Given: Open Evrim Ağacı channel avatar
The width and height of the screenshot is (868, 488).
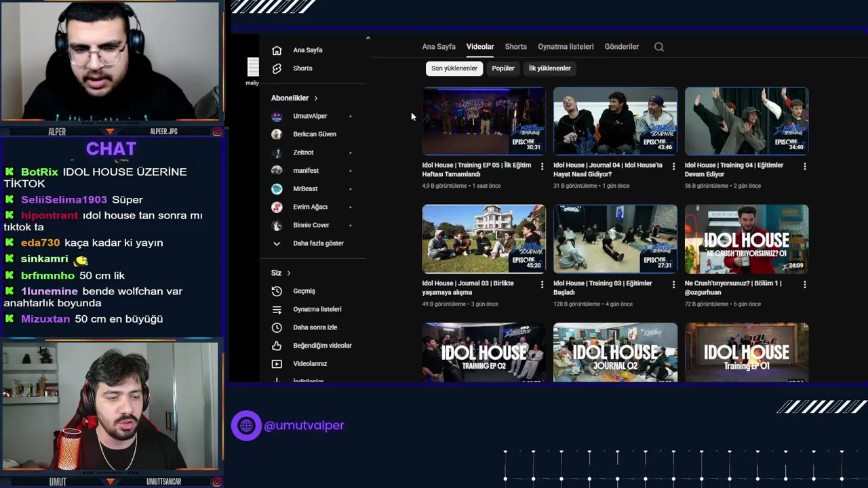Looking at the screenshot, I should pyautogui.click(x=277, y=207).
